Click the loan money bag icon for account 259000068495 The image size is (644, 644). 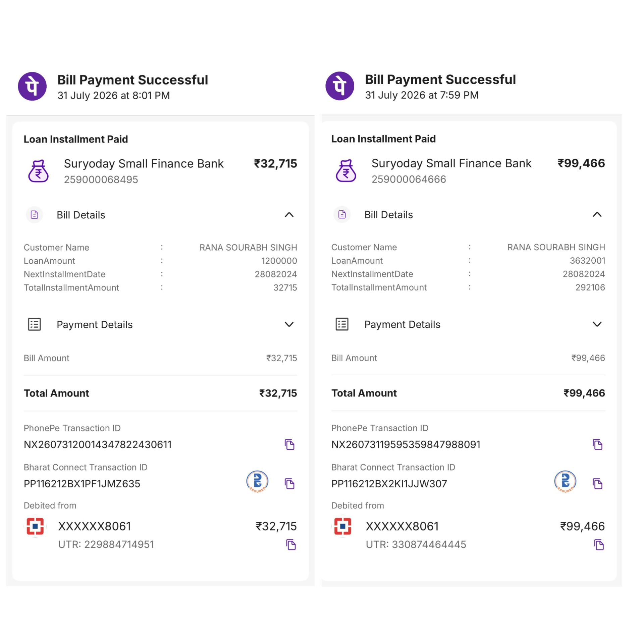point(38,171)
